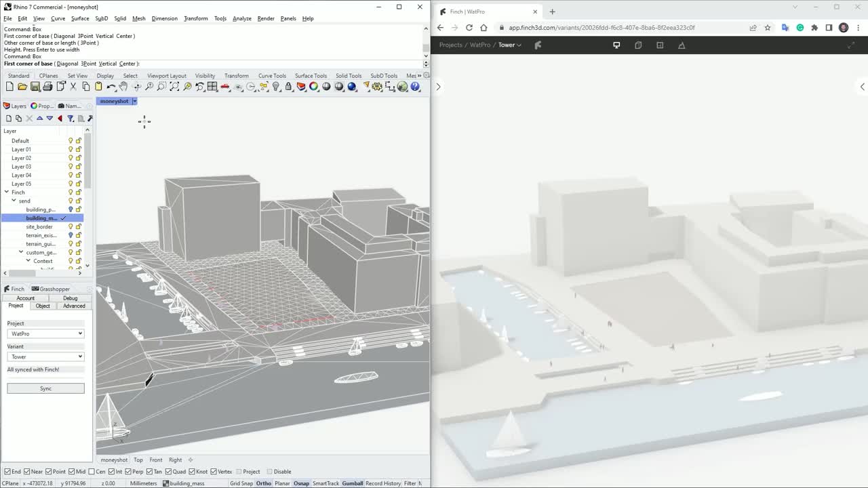This screenshot has height=488, width=868.
Task: Undo the last command with the Undo icon
Action: click(x=111, y=87)
